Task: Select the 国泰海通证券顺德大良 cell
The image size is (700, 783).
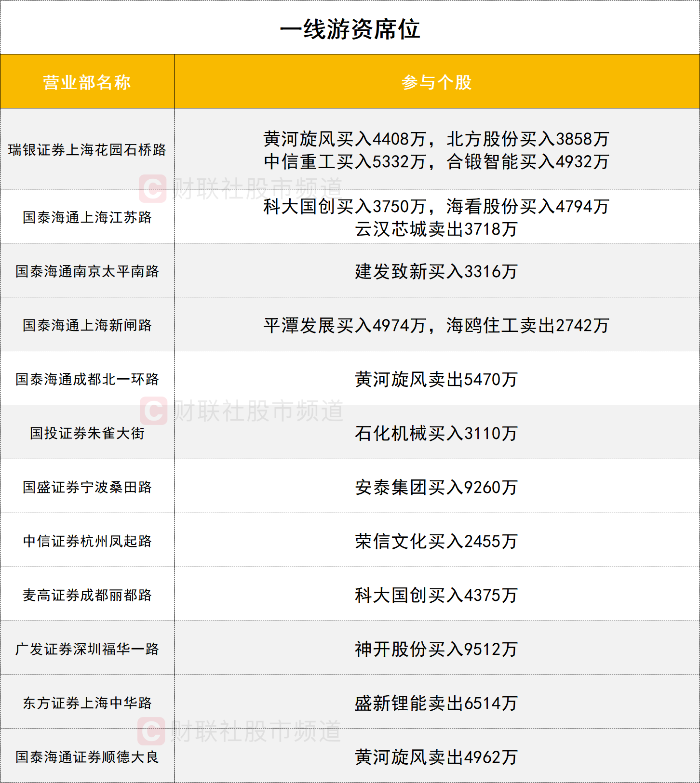Action: pyautogui.click(x=87, y=757)
